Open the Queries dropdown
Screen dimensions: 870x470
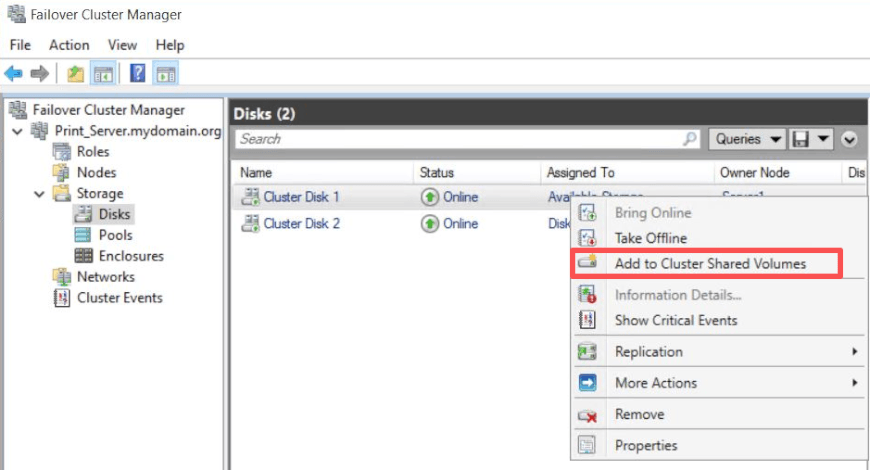click(748, 139)
